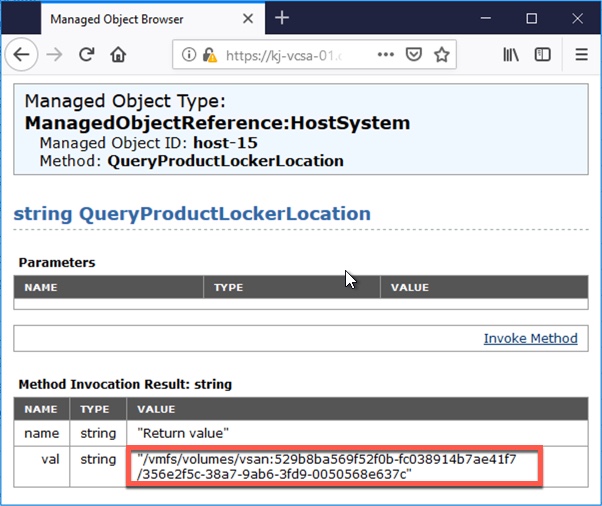Screen dimensions: 602x506
Task: Click the Invoke Method link
Action: click(530, 338)
